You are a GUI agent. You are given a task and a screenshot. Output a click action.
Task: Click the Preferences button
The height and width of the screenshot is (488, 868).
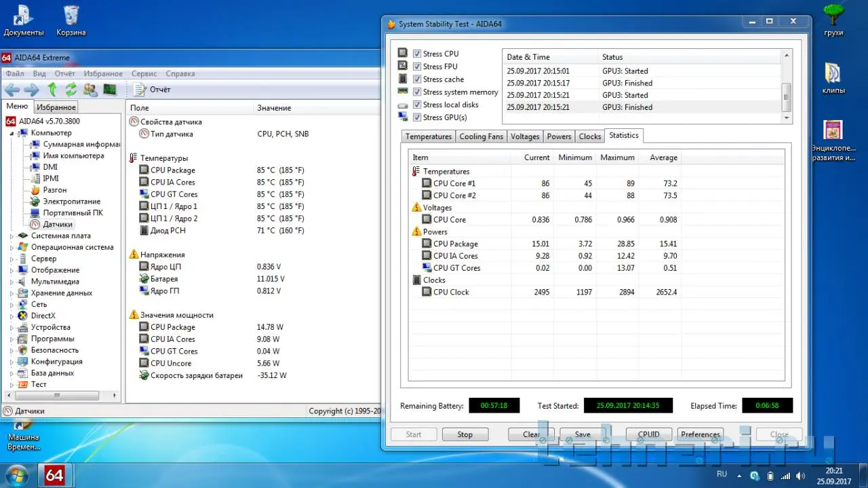click(700, 434)
